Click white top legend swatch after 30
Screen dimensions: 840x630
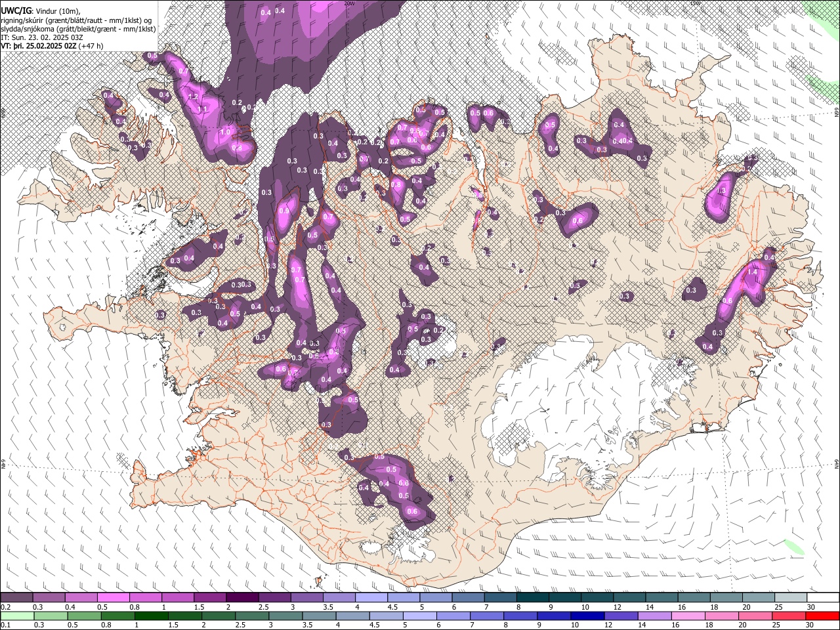tap(822, 598)
